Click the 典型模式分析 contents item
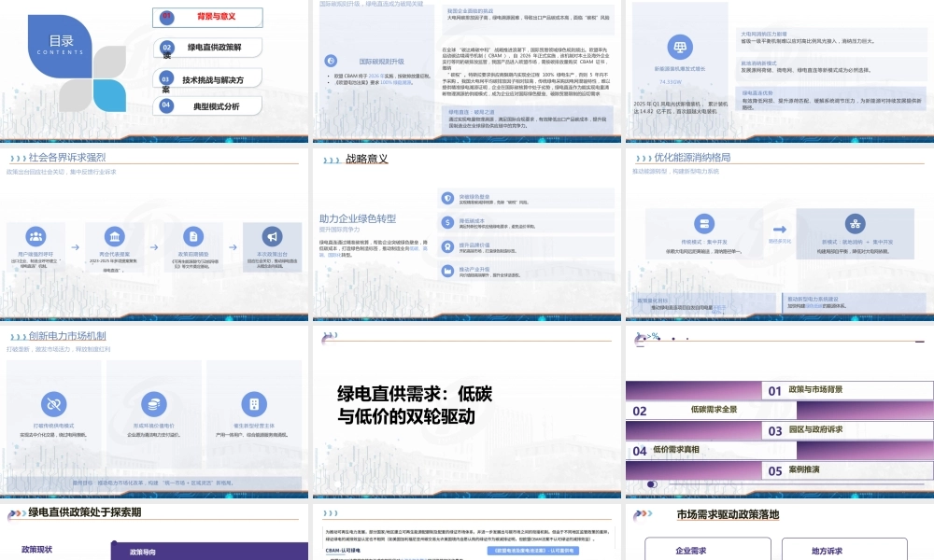Screen dimensions: 934x560 tap(209, 106)
